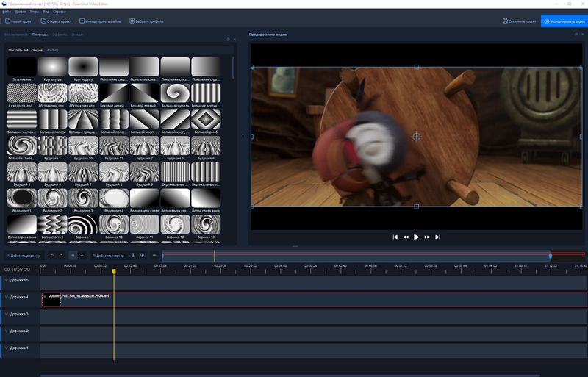This screenshot has height=377, width=588.
Task: Select the Круг внутрь transition thumbnail
Action: click(52, 68)
